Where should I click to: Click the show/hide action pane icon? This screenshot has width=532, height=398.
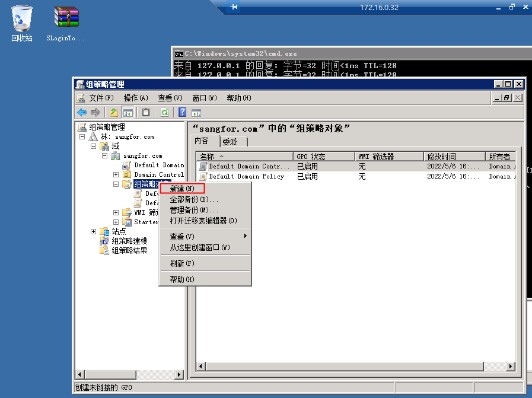point(196,112)
